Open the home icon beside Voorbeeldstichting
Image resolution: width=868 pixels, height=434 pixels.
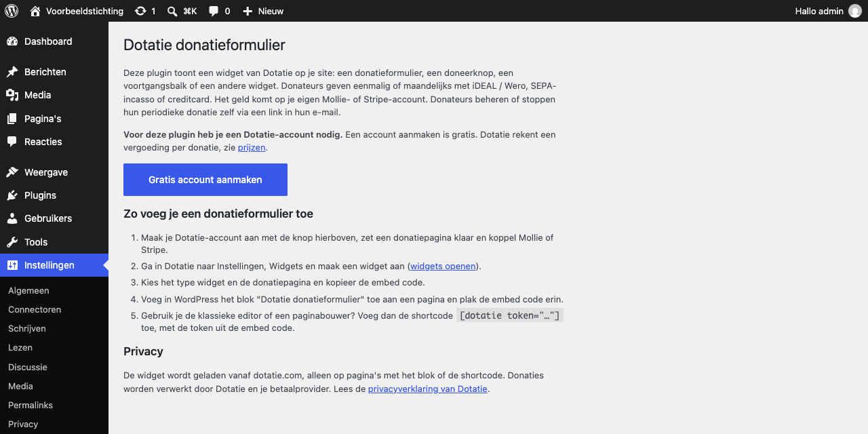click(x=35, y=11)
